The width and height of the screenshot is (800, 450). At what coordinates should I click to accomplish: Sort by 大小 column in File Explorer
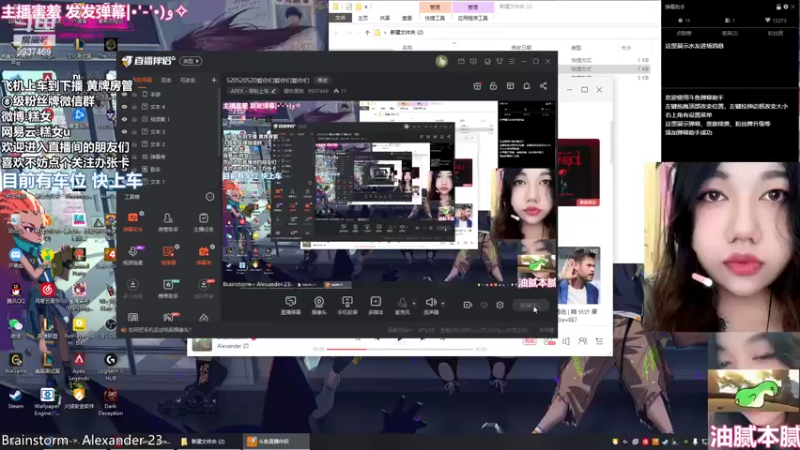click(x=626, y=47)
